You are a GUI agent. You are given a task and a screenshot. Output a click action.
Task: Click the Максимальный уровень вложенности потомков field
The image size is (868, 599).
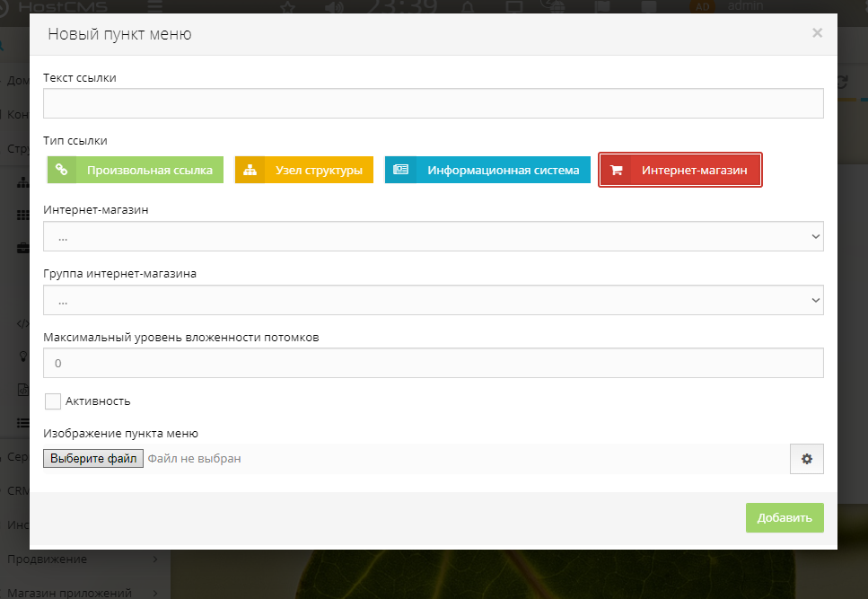tap(433, 364)
